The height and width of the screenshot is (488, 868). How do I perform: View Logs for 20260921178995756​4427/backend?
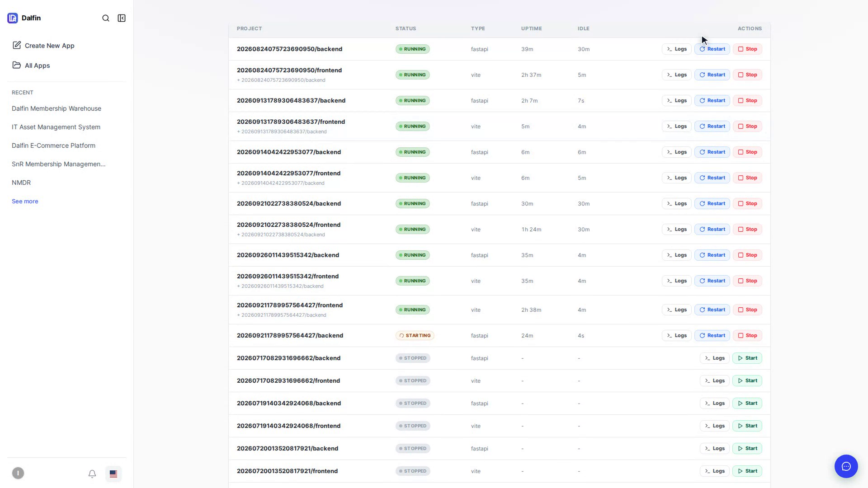point(677,335)
